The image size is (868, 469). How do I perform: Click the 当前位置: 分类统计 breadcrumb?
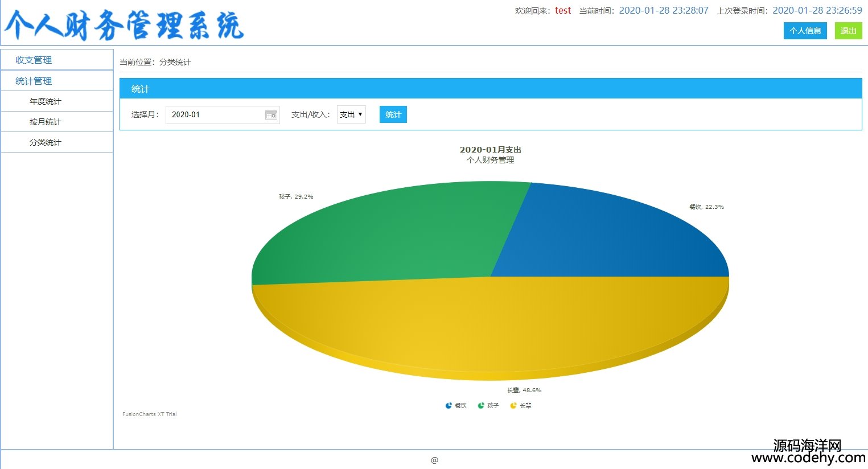point(155,62)
